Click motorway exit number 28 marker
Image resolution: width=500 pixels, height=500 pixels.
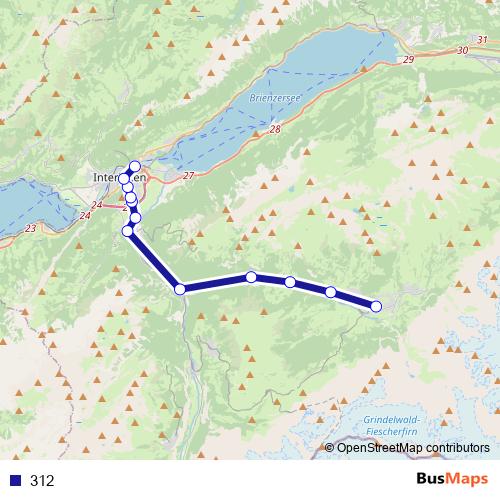[275, 129]
